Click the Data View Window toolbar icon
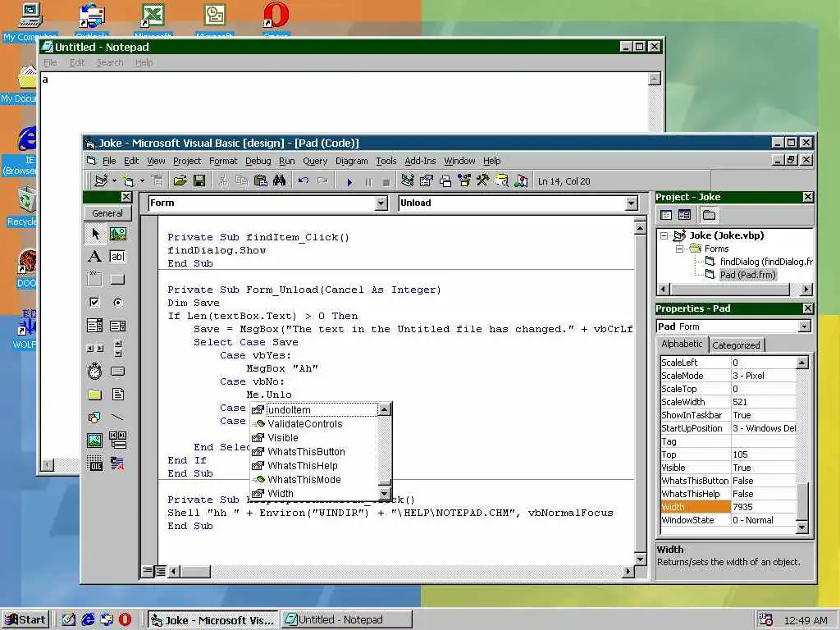Screen dimensions: 840x630 (502, 181)
